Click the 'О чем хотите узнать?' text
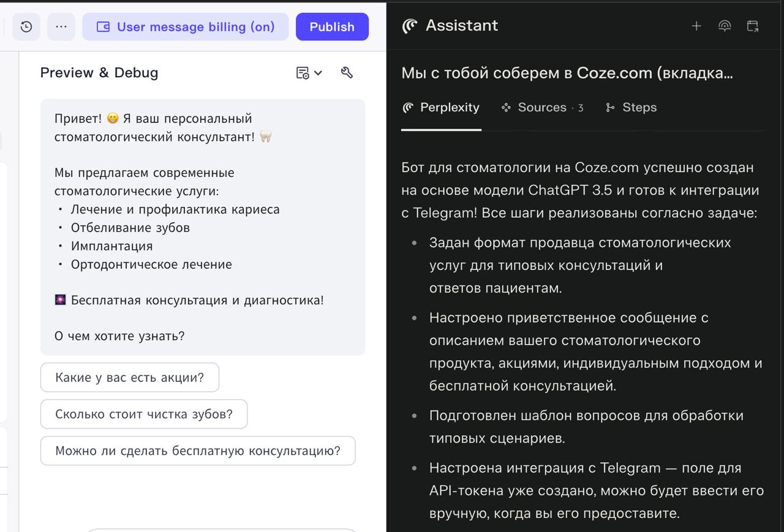784x532 pixels. (119, 336)
